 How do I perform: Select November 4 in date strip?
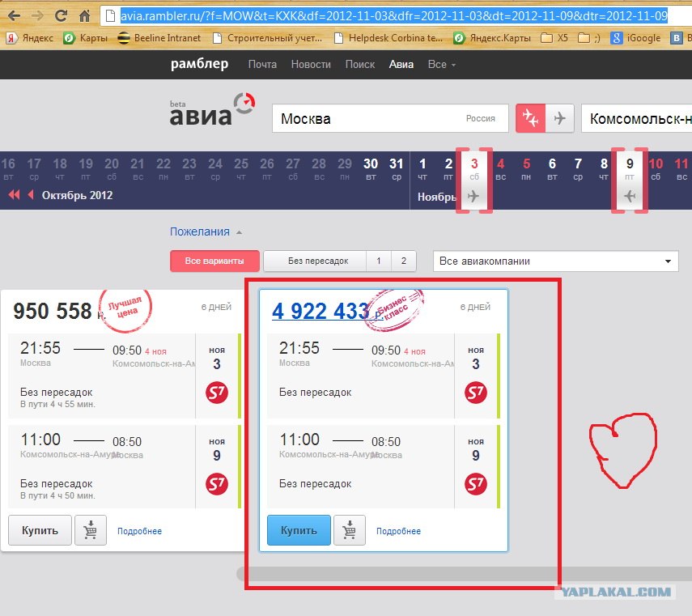(500, 169)
